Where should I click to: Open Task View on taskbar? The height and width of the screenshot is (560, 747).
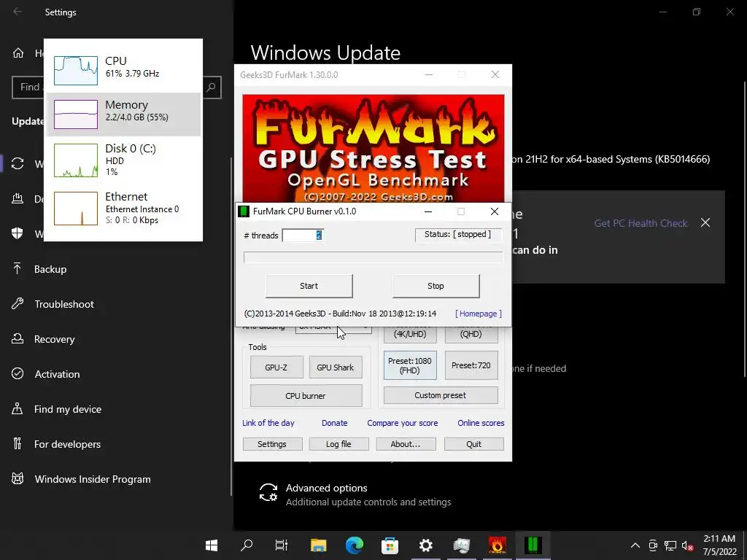[282, 545]
